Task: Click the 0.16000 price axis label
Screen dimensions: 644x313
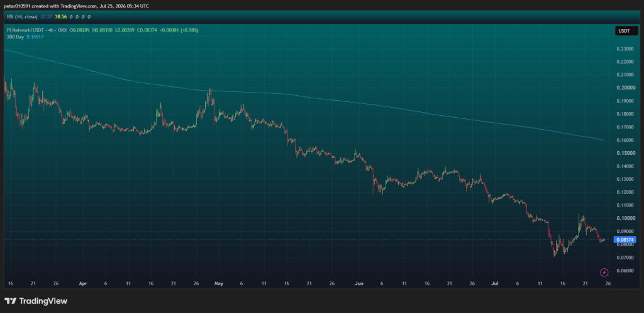Action: 625,140
